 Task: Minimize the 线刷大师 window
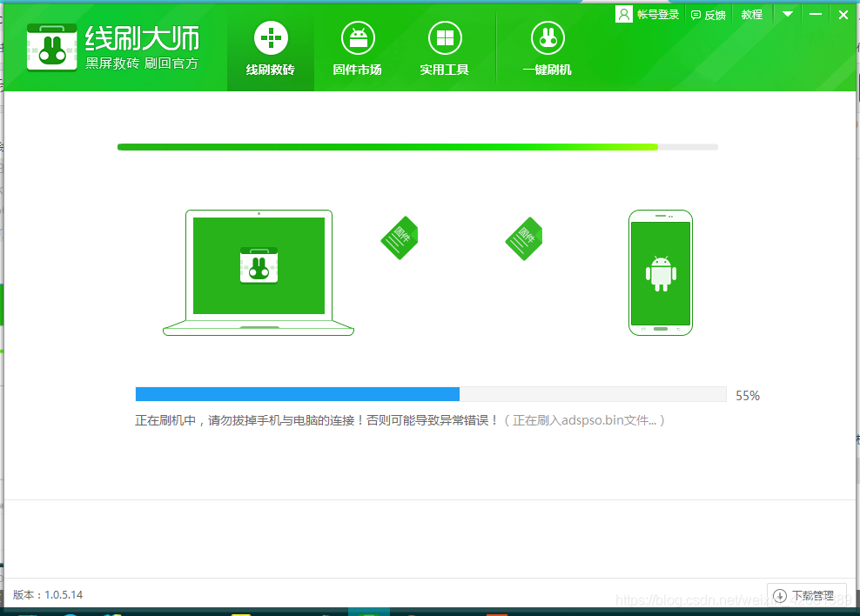click(816, 14)
